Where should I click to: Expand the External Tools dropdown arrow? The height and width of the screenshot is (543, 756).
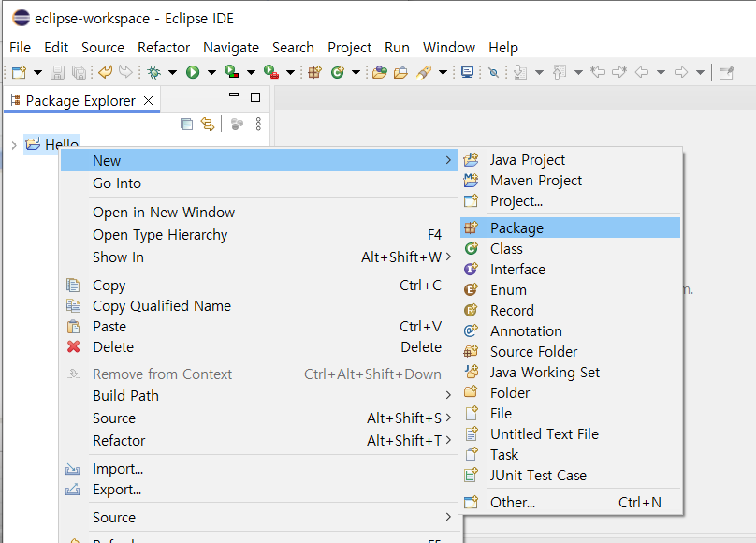(x=290, y=73)
